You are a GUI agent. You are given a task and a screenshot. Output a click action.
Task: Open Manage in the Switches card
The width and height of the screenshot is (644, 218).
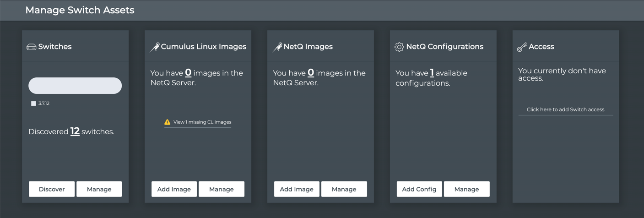point(99,189)
